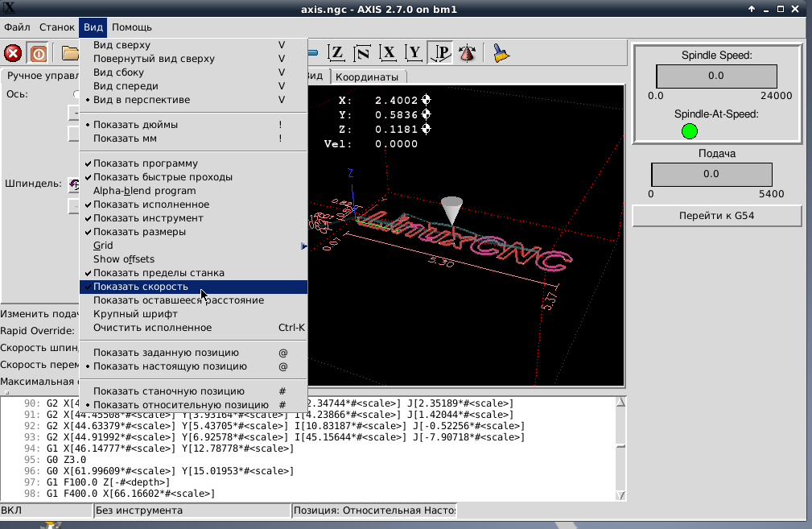Select the Y front view icon

click(x=414, y=53)
